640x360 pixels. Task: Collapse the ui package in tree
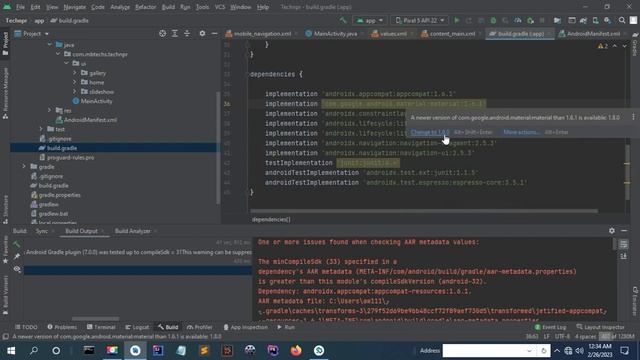click(67, 63)
